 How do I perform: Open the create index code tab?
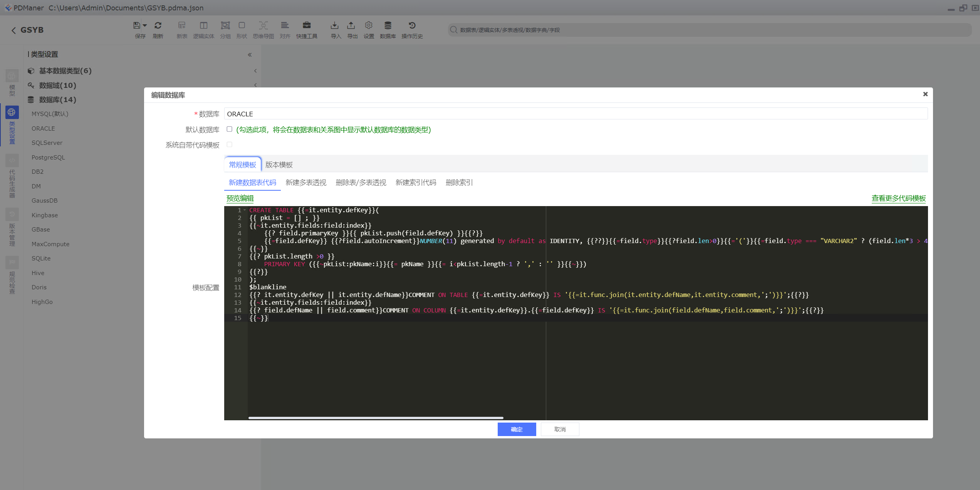point(416,183)
